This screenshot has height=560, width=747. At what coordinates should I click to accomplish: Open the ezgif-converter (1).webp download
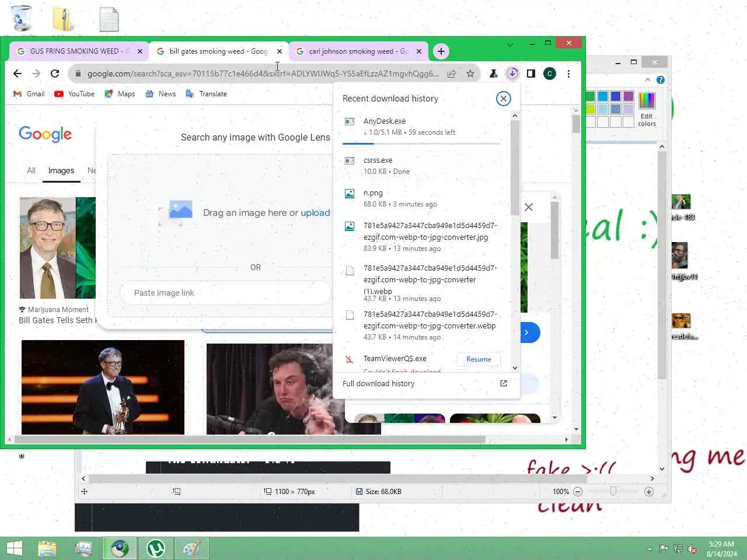pos(421,283)
